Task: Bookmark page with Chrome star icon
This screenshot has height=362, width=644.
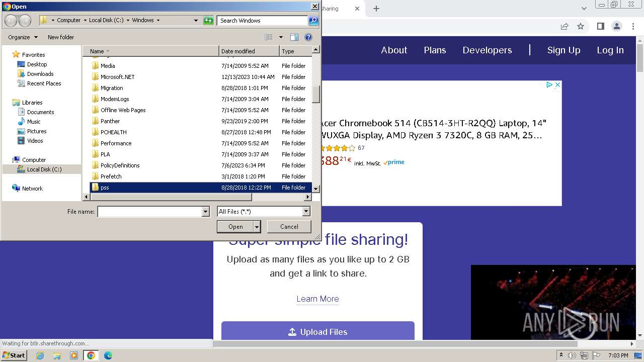Action: tap(581, 26)
